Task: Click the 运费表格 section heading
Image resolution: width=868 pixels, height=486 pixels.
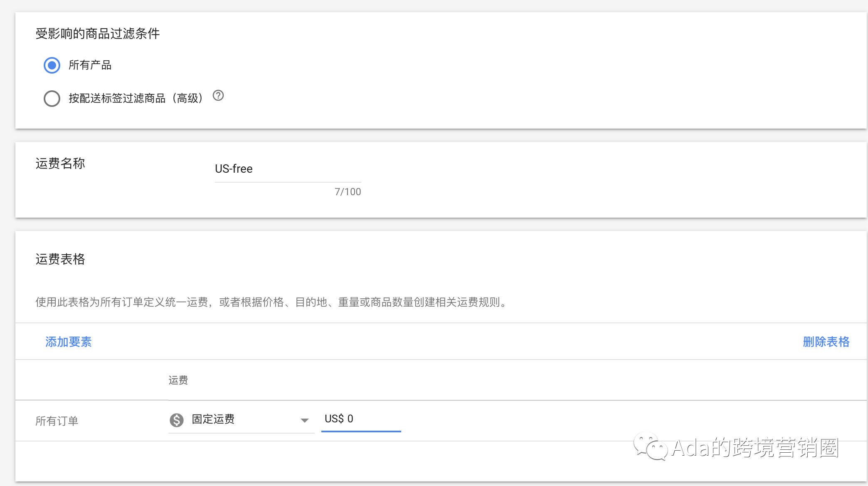Action: 60,259
